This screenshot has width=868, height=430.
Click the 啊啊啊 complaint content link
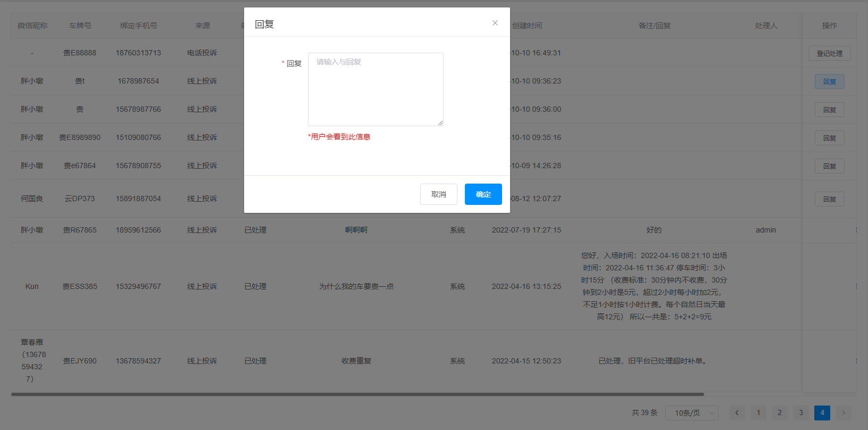[356, 230]
